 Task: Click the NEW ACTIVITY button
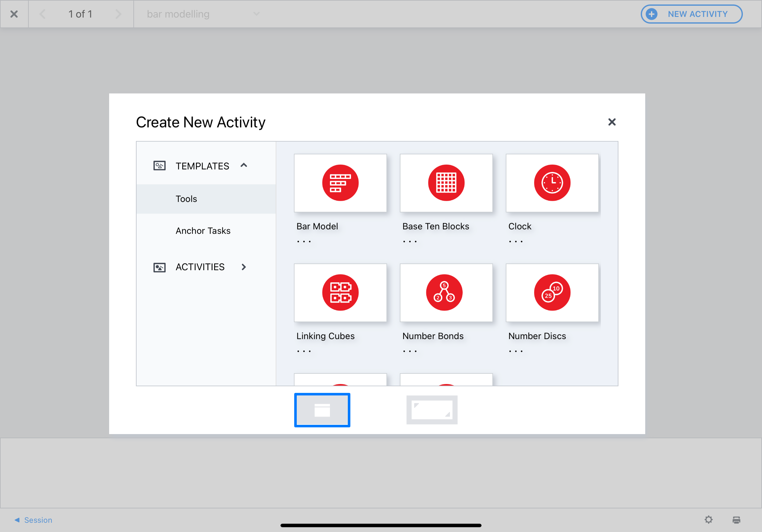691,14
